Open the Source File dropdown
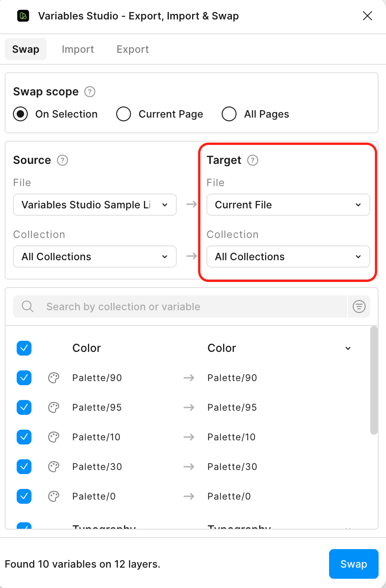The image size is (386, 588). pos(94,205)
